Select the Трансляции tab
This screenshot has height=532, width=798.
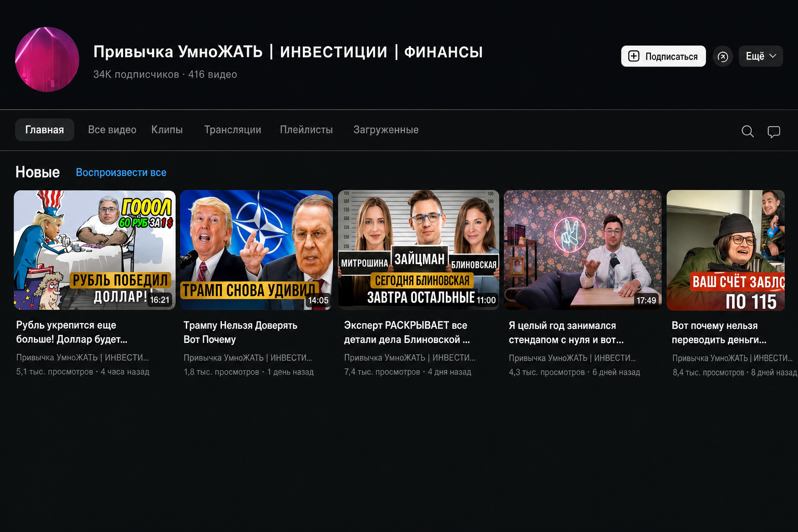233,130
